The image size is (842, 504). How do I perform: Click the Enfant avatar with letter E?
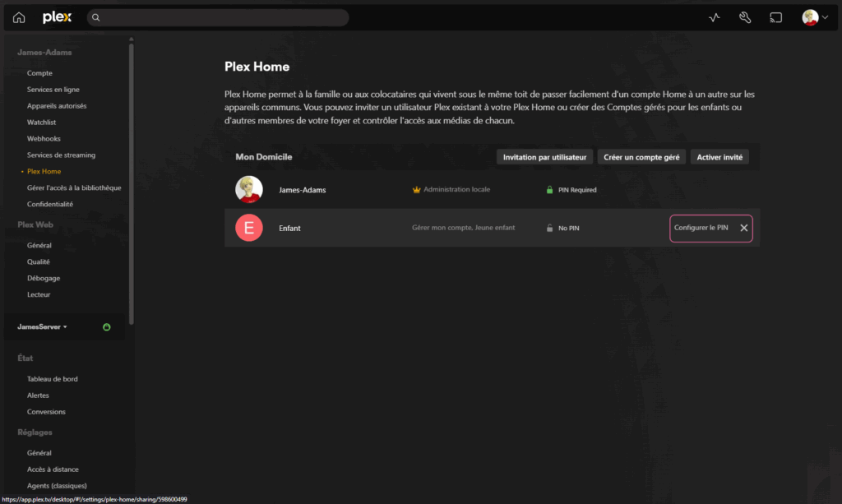(248, 228)
